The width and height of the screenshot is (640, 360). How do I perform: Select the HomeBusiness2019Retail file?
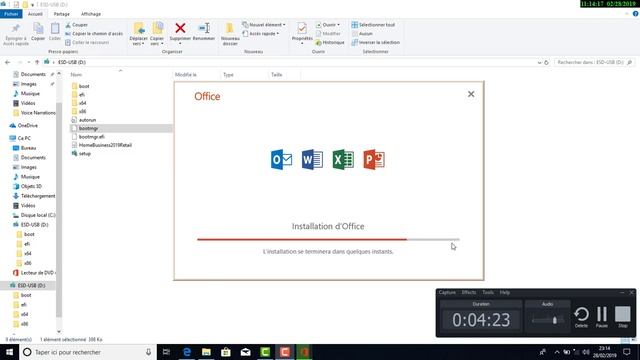click(105, 145)
